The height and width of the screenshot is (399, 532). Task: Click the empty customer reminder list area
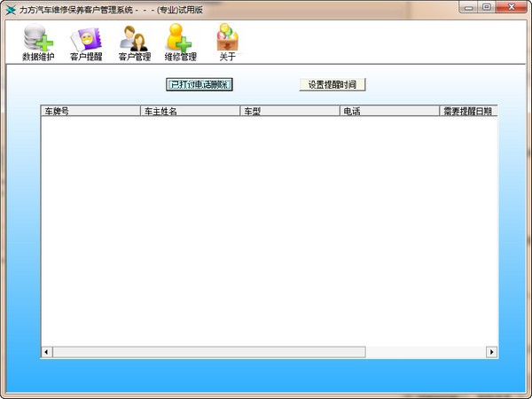270,231
